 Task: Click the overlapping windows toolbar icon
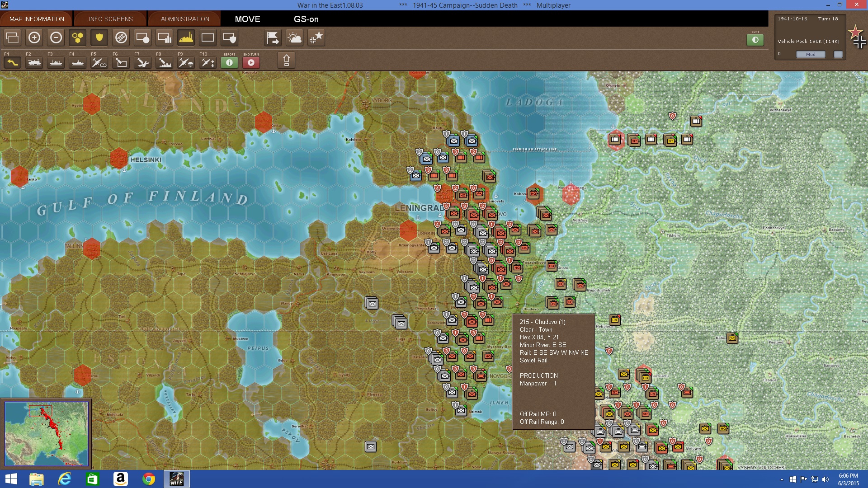[12, 38]
